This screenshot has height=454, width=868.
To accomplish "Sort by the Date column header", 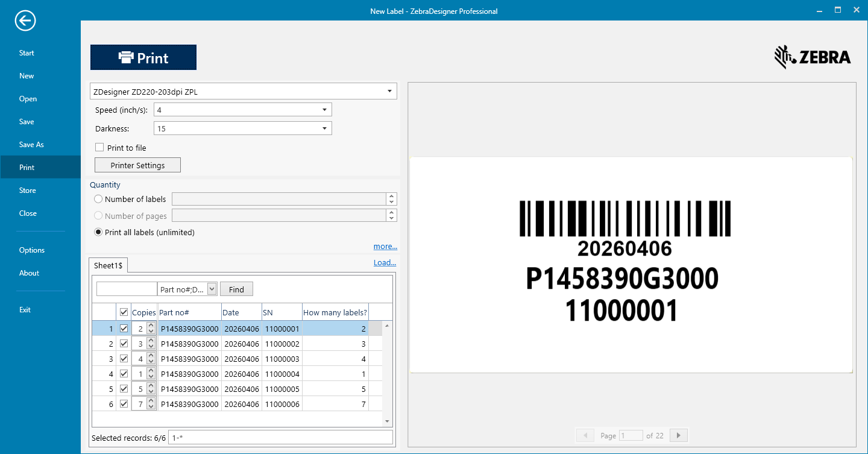I will click(241, 312).
